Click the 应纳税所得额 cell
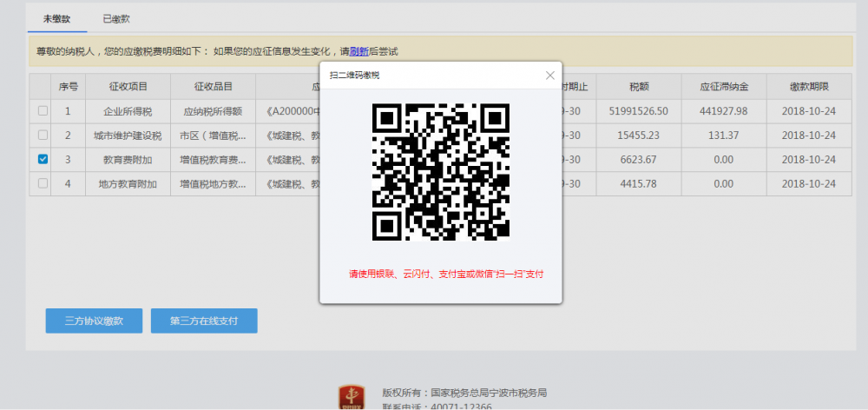The image size is (868, 410). (214, 111)
